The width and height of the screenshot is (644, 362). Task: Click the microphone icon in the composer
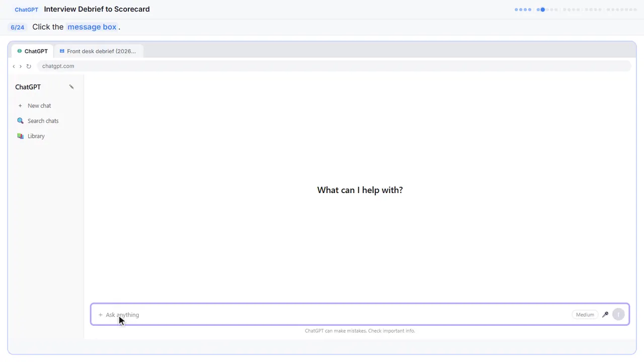[x=605, y=314]
